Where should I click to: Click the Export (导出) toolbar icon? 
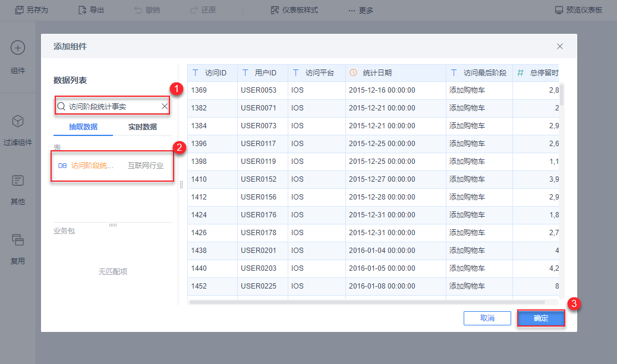tap(82, 10)
